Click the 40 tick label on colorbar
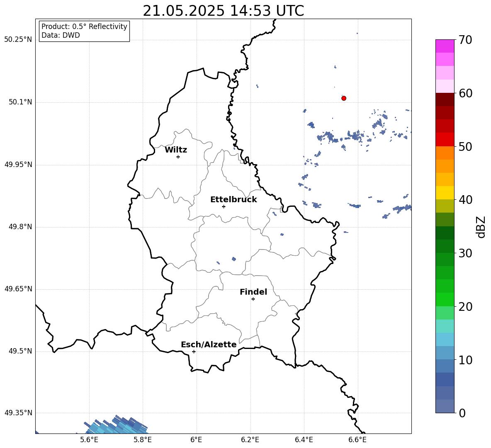 465,200
